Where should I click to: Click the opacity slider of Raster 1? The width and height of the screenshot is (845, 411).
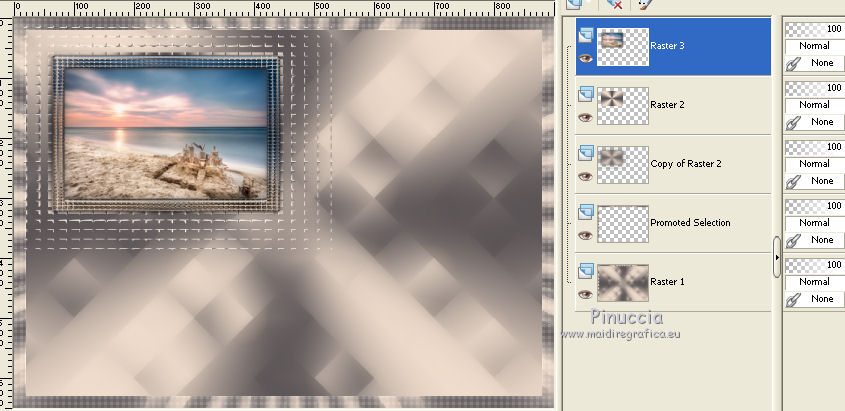tap(815, 264)
